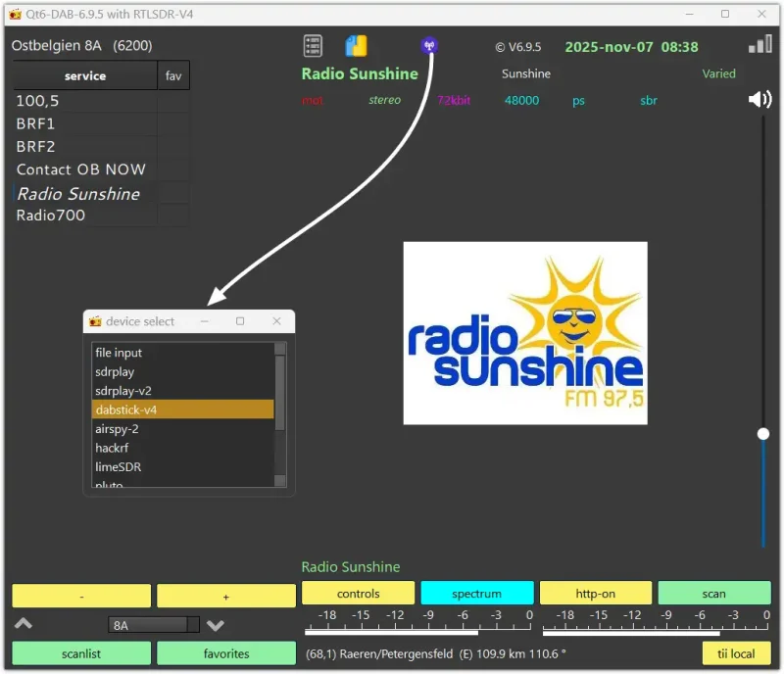Toggle favorite for 100,5 service

173,101
